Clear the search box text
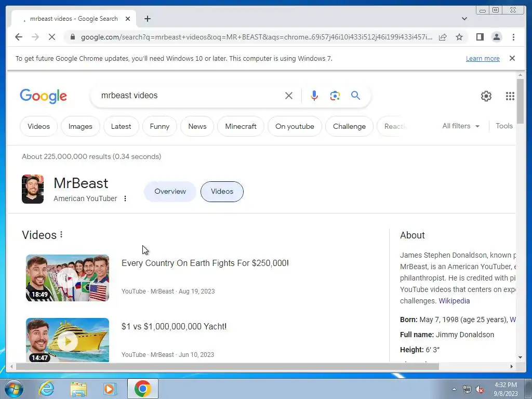 coord(289,96)
